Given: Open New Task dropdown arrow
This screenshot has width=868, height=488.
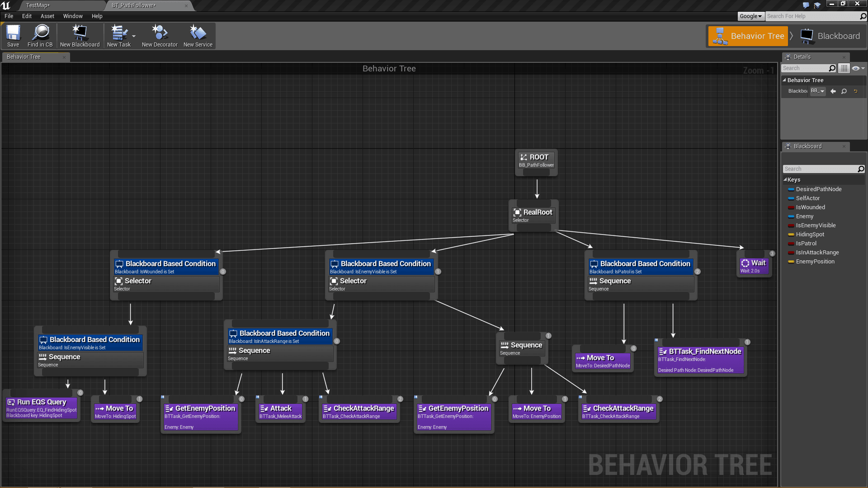Looking at the screenshot, I should pyautogui.click(x=134, y=36).
